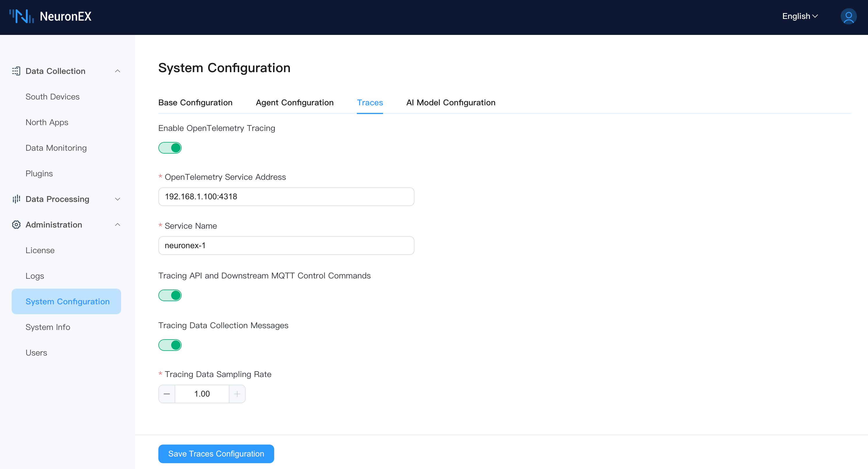Increase sampling rate with plus button
868x469 pixels.
[x=237, y=394]
